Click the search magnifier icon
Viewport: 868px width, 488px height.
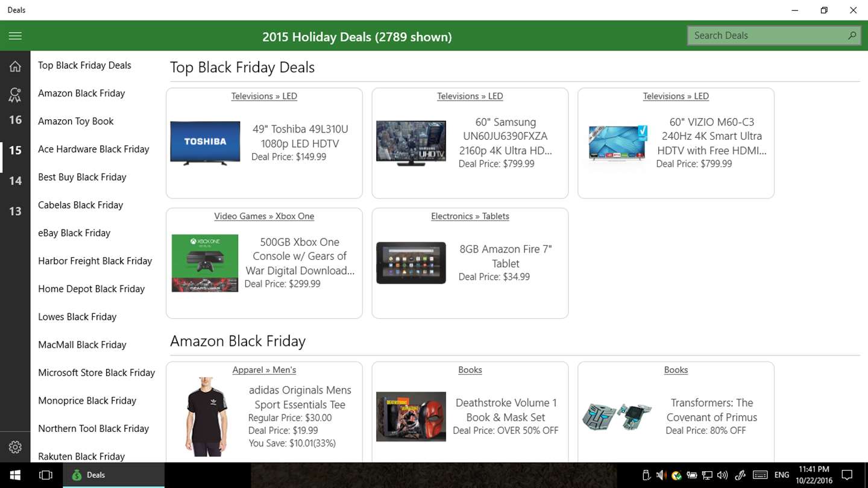point(852,36)
